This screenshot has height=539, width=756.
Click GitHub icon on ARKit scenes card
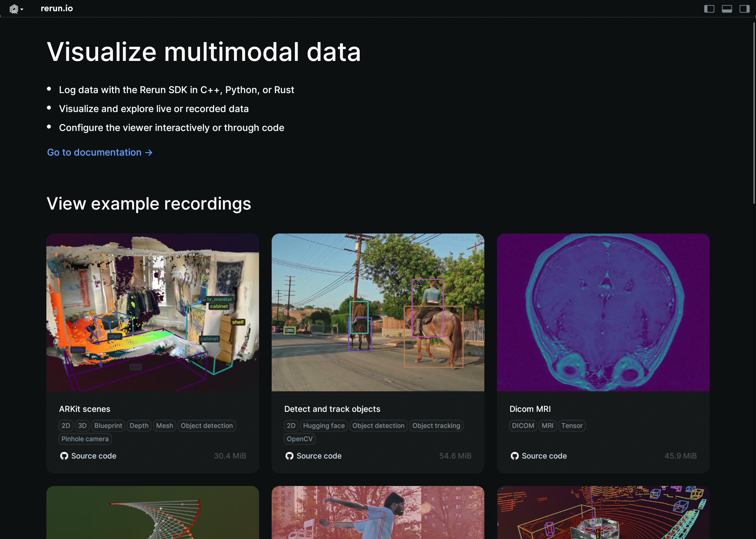pos(64,456)
